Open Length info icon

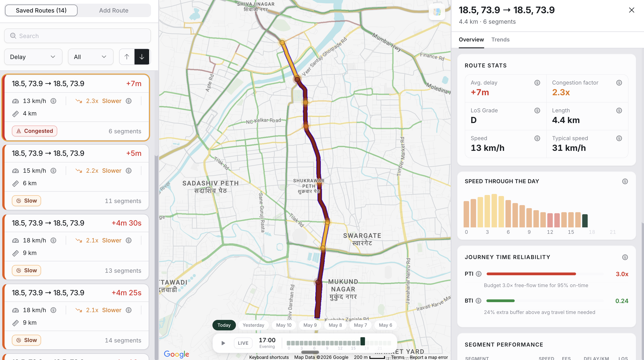tap(619, 111)
